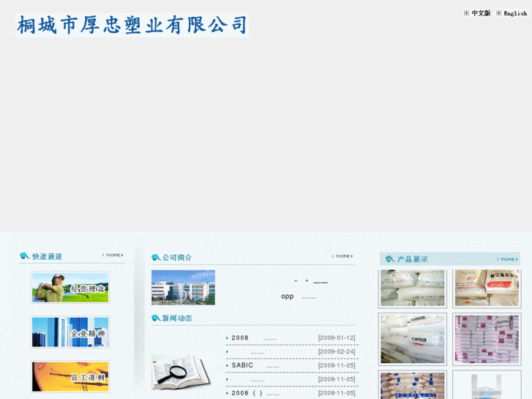The width and height of the screenshot is (532, 399).
Task: Open the SABIC news item
Action: coord(255,365)
